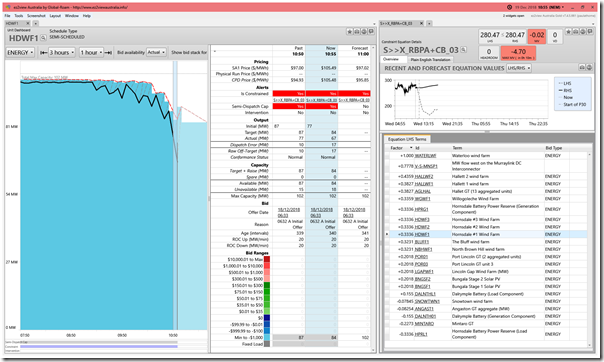Click the Constraint timeline bar below chart
The image size is (604, 362).
pyautogui.click(x=99, y=347)
